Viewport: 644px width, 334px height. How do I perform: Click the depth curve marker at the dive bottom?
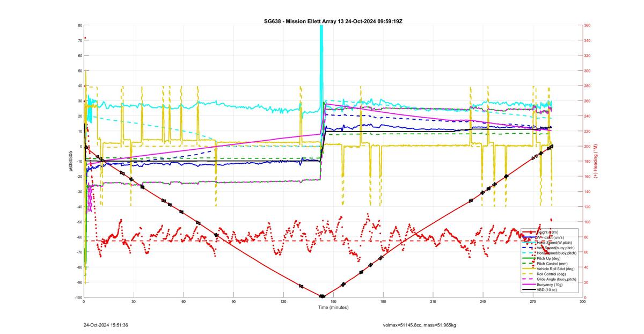(x=322, y=296)
